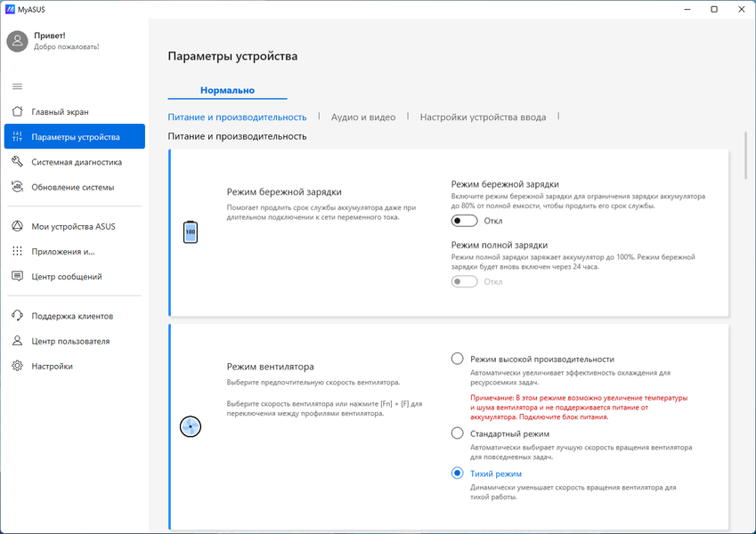This screenshot has height=534, width=756.
Task: Click the apps grid icon for Приложения
Action: (17, 252)
